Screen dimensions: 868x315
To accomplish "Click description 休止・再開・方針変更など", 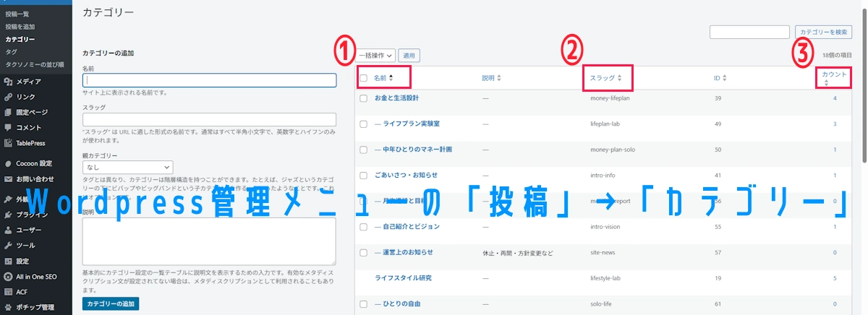I will pyautogui.click(x=517, y=253).
